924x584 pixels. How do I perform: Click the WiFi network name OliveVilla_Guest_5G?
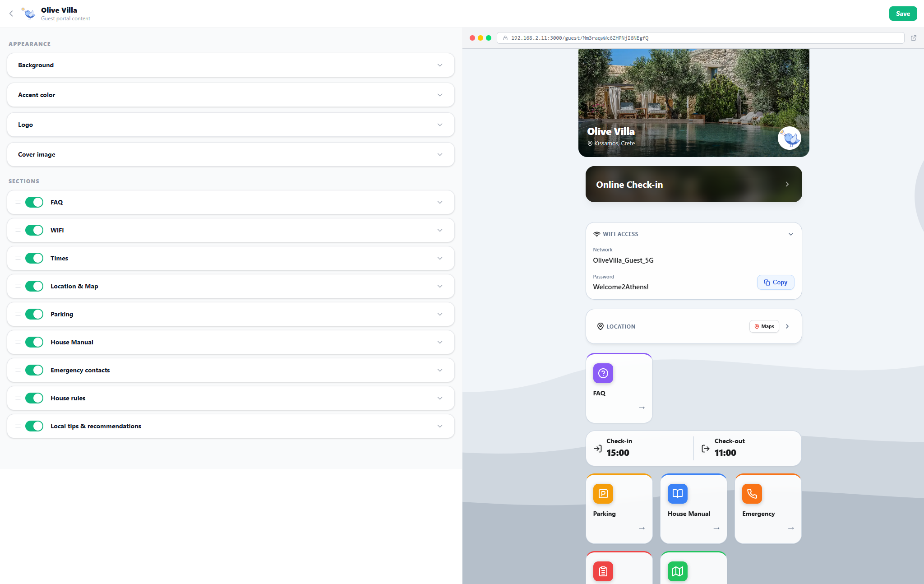(x=623, y=260)
